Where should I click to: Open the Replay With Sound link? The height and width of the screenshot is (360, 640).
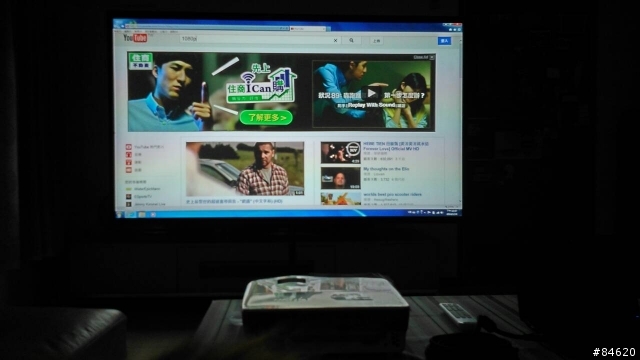(x=371, y=105)
